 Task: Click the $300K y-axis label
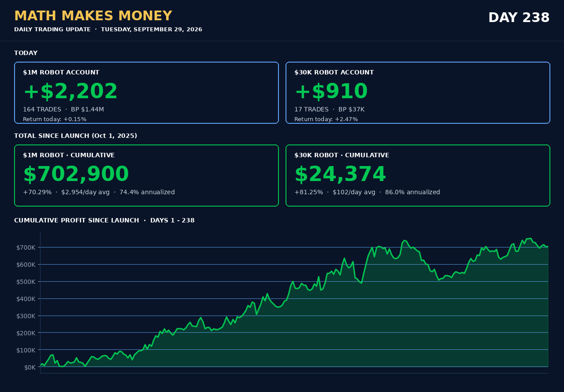coord(26,316)
